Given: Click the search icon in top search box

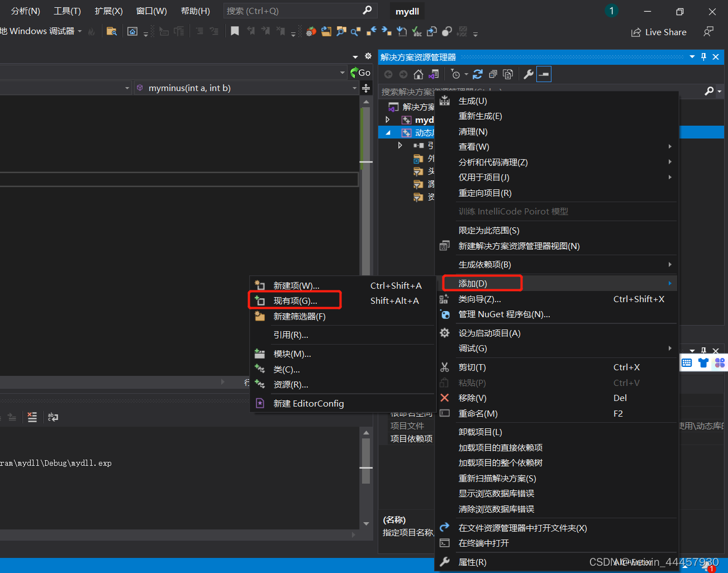Looking at the screenshot, I should click(367, 11).
